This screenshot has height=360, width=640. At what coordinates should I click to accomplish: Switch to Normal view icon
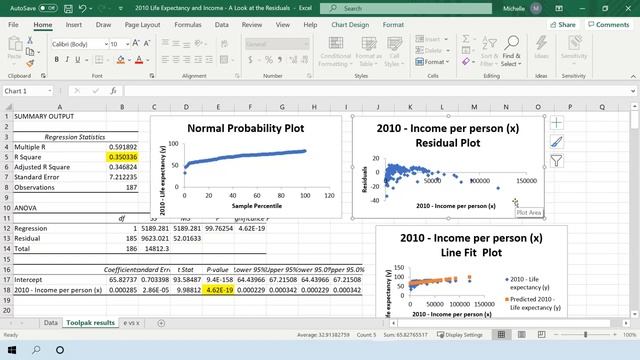click(x=501, y=335)
